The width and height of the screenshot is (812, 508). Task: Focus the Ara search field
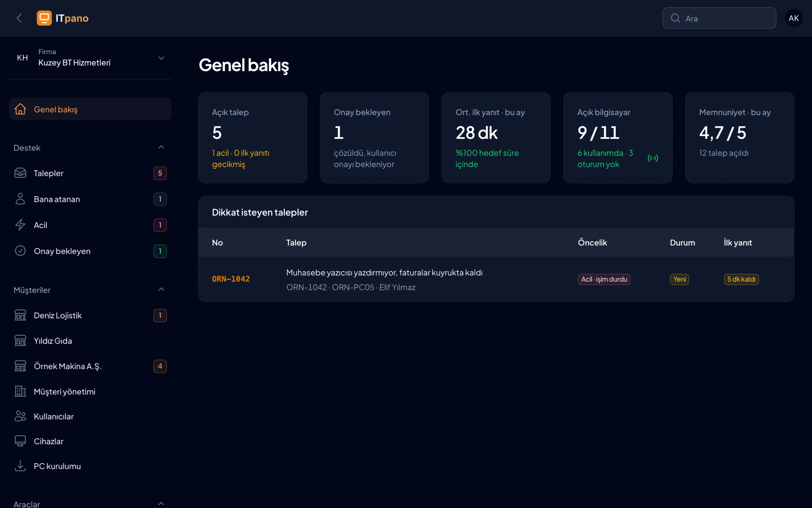click(x=719, y=18)
